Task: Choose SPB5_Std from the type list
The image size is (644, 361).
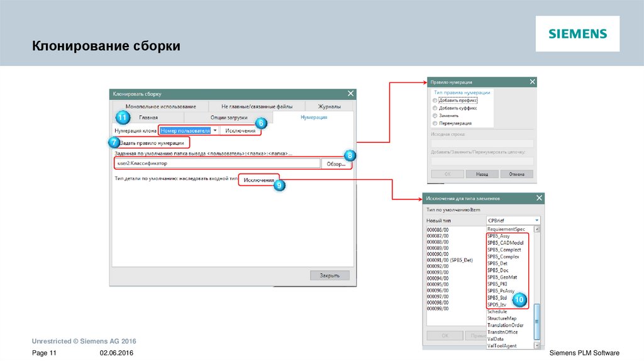Action: (x=497, y=297)
